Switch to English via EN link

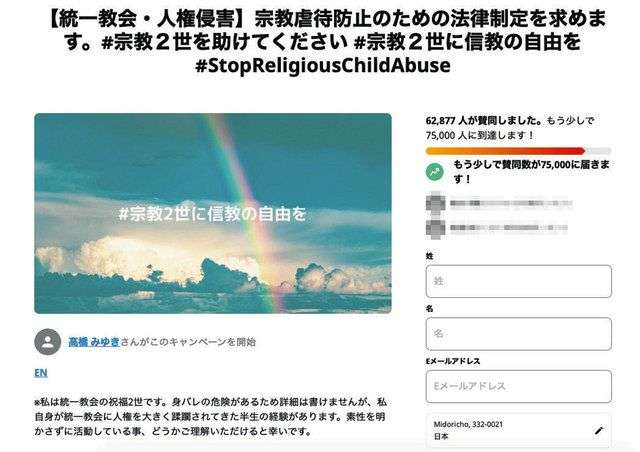click(x=41, y=373)
